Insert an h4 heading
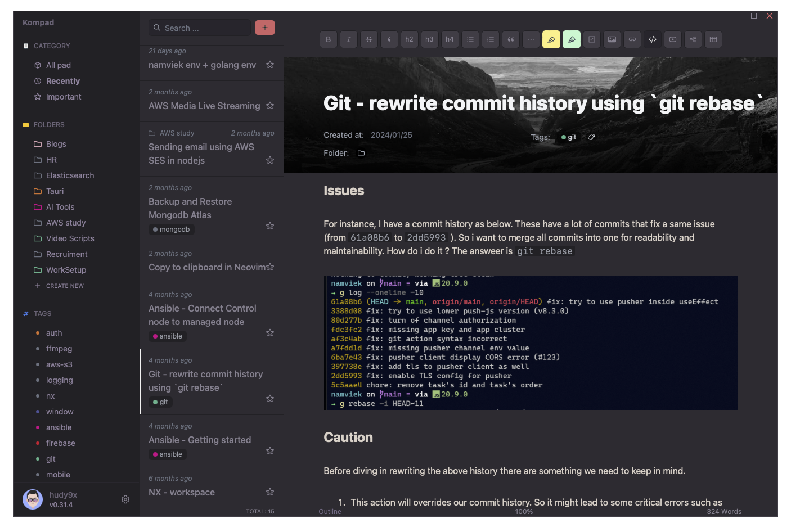 (450, 39)
